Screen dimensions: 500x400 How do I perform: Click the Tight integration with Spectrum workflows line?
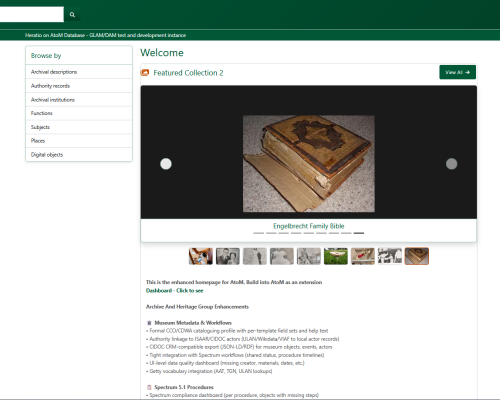click(x=235, y=355)
